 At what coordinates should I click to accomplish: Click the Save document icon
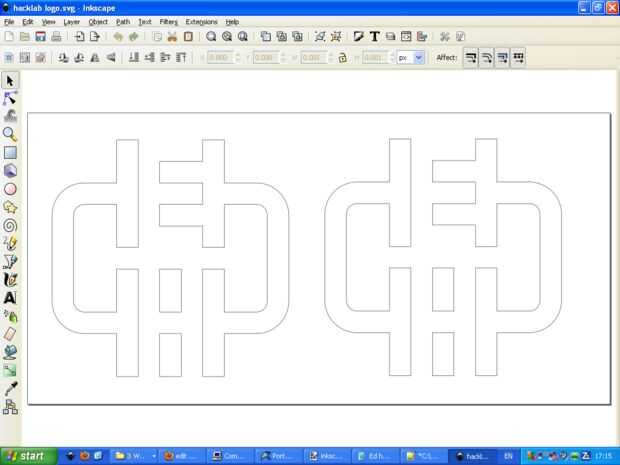click(40, 37)
